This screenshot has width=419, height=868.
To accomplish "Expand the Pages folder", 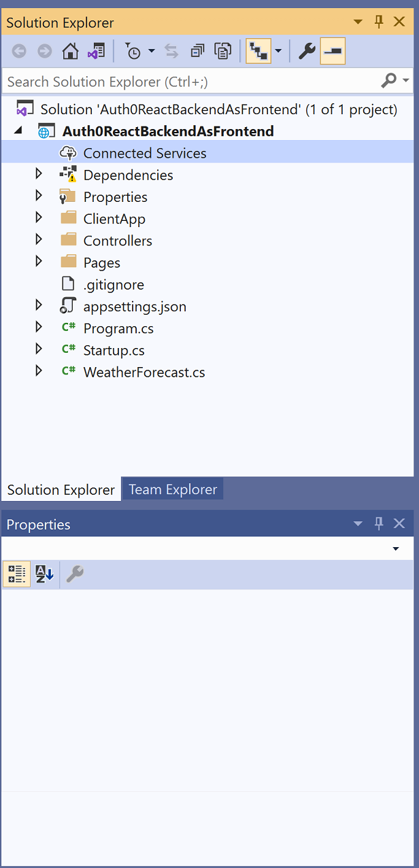I will coord(39,261).
